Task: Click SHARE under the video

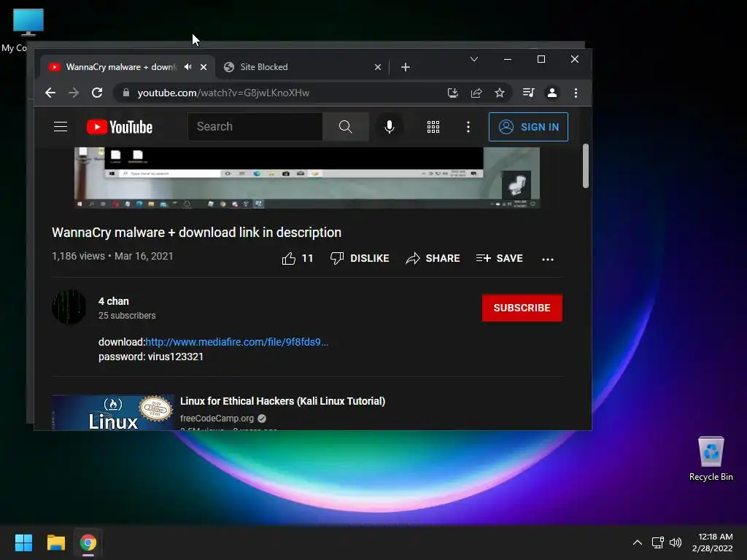Action: 433,258
